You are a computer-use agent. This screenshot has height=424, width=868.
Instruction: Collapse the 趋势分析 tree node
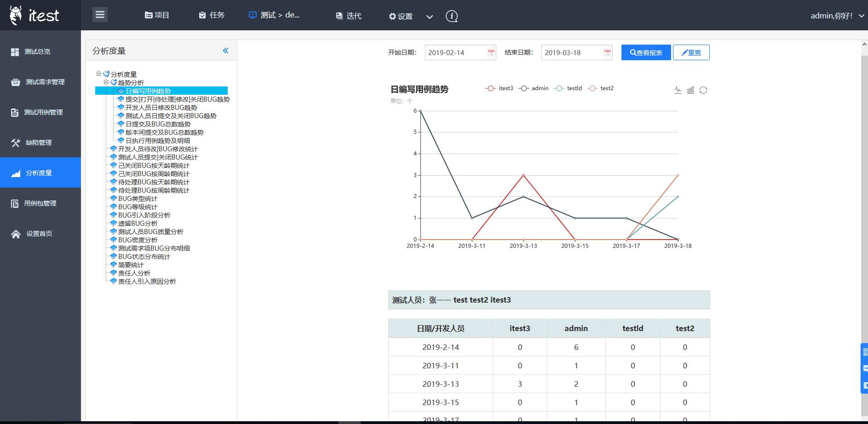[x=106, y=82]
